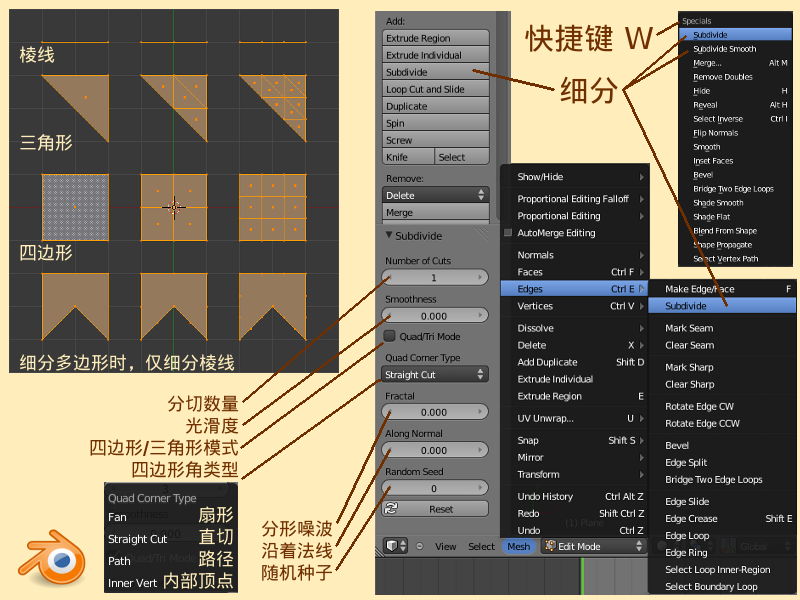Expand the Normals submenu
Viewport: 800px width, 600px height.
click(574, 255)
